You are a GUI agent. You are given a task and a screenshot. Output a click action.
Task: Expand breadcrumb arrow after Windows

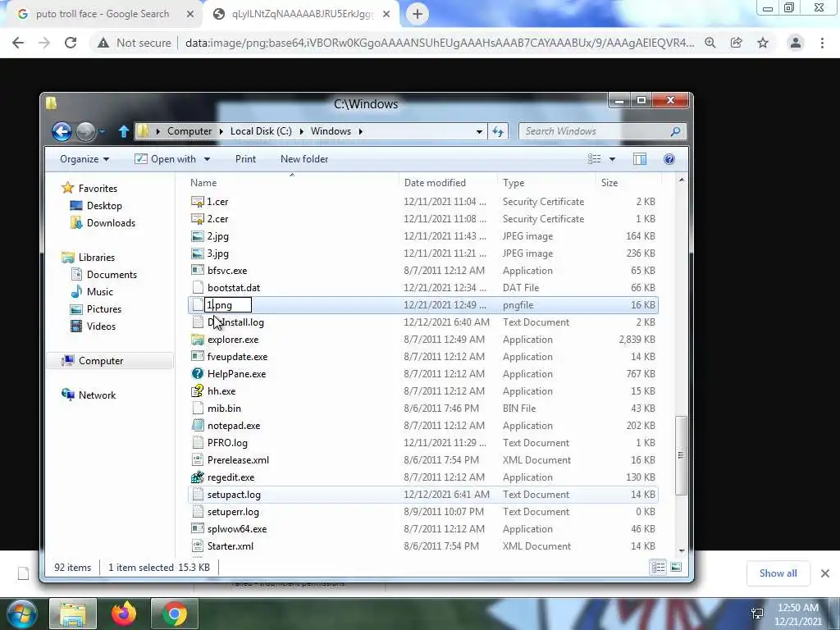361,131
